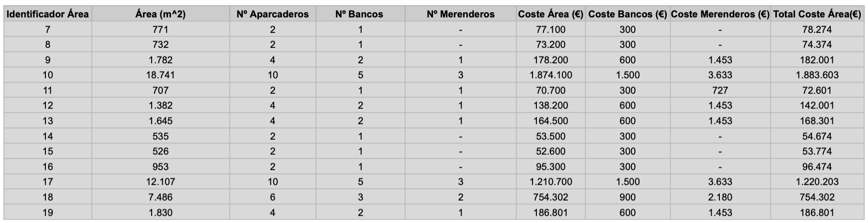Select the cell with area 18.741

tap(160, 75)
